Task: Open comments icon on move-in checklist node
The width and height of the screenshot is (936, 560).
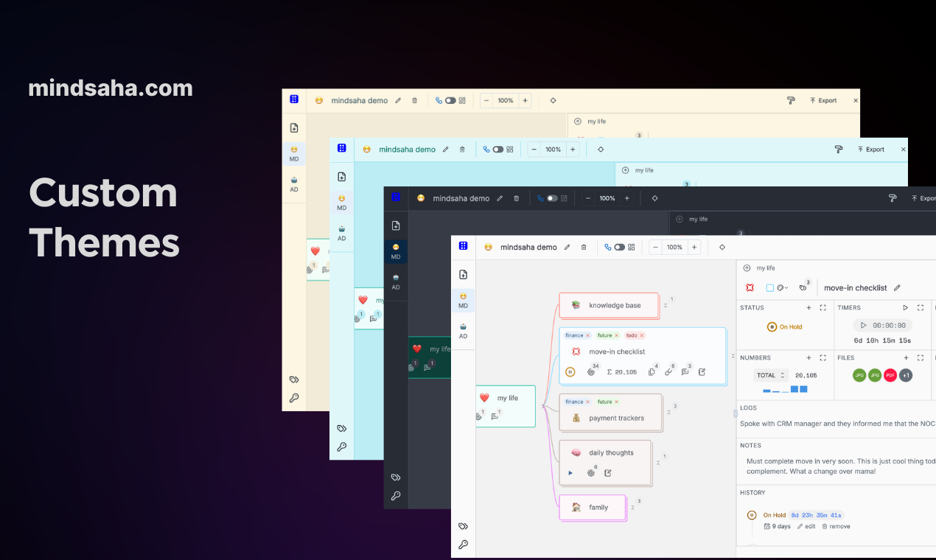Action: click(x=685, y=372)
